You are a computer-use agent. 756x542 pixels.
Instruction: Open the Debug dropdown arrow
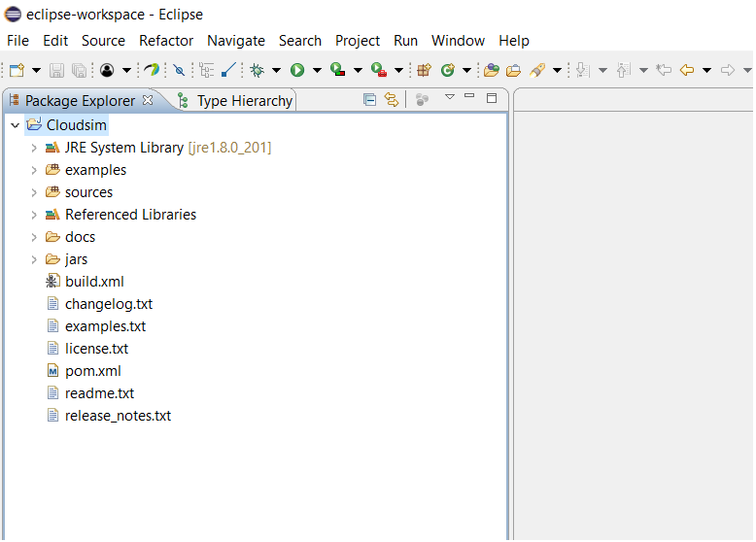276,70
